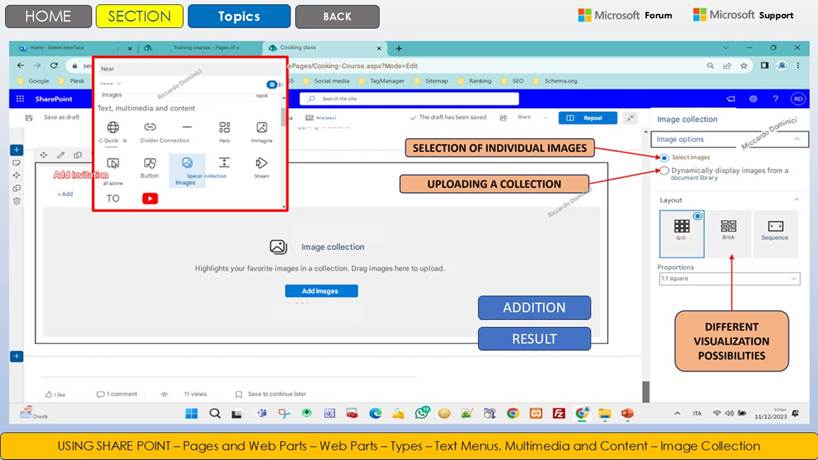Insert the Divider line web part
818x460 pixels.
[187, 127]
